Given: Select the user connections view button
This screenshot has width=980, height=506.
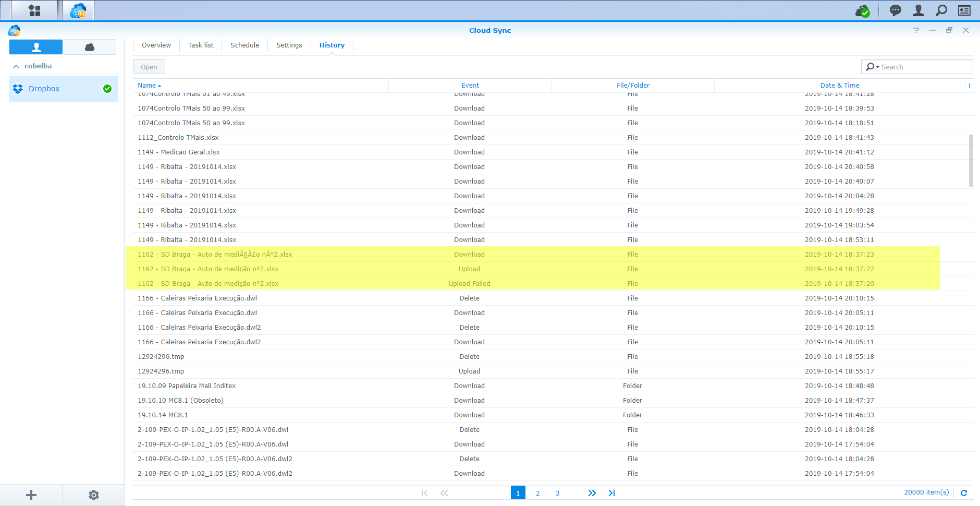Looking at the screenshot, I should 36,47.
